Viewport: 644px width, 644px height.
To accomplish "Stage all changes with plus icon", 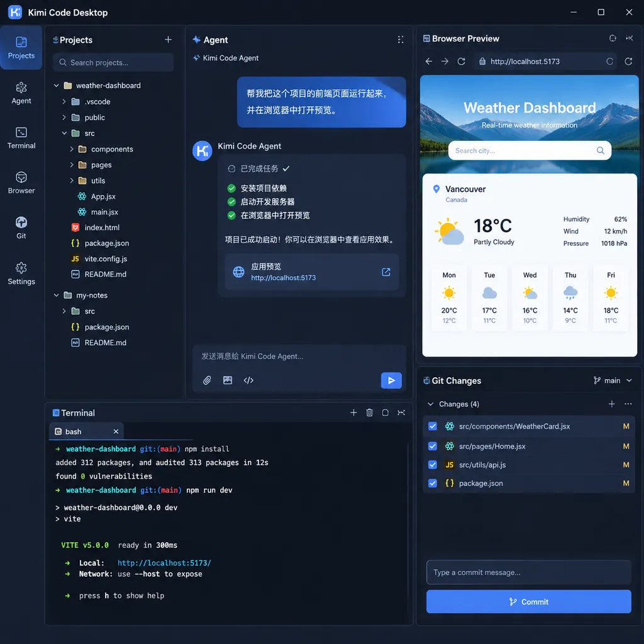I will [x=611, y=404].
